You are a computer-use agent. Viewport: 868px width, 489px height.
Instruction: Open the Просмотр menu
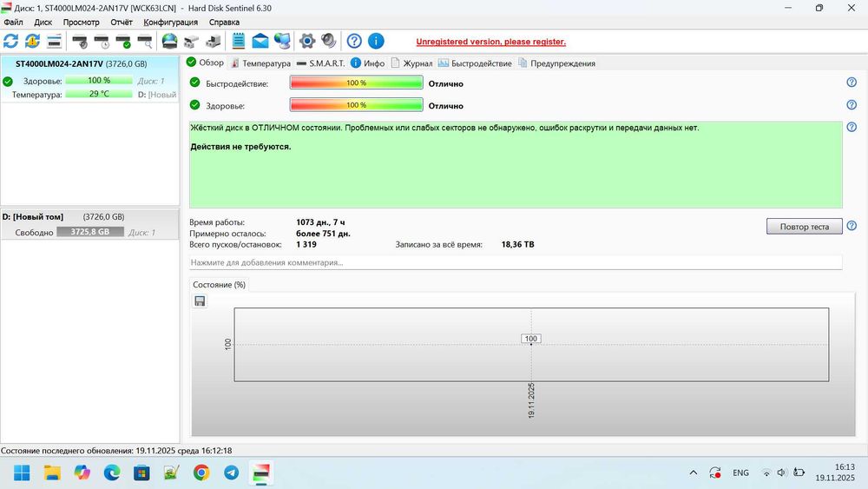click(81, 23)
